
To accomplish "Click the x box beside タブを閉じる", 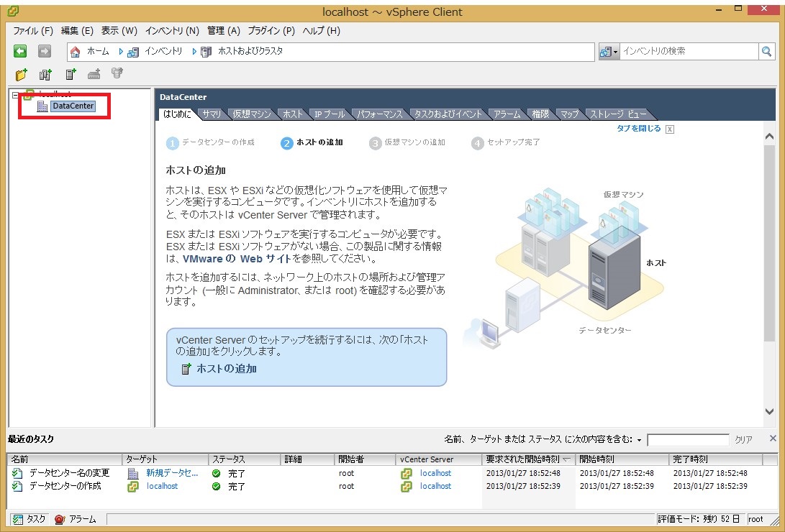I will coord(670,129).
